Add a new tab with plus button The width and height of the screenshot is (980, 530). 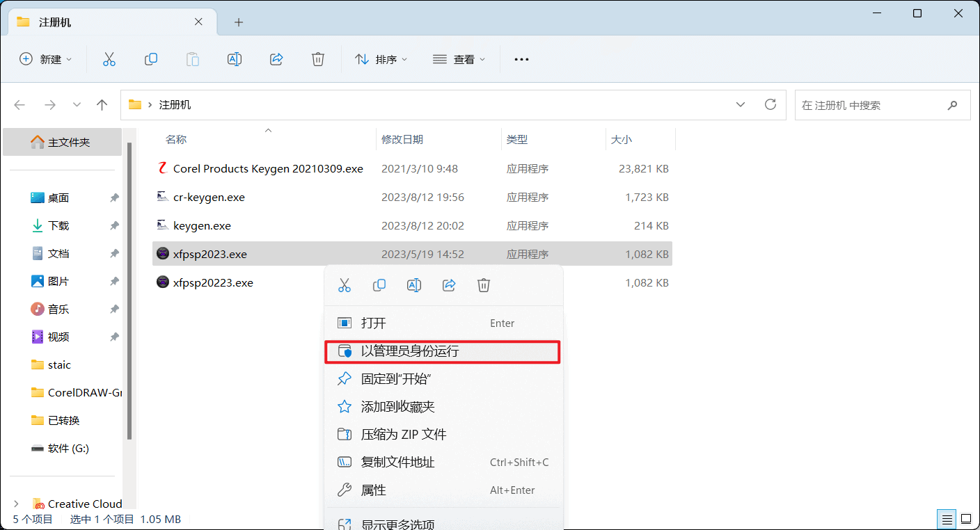click(239, 22)
